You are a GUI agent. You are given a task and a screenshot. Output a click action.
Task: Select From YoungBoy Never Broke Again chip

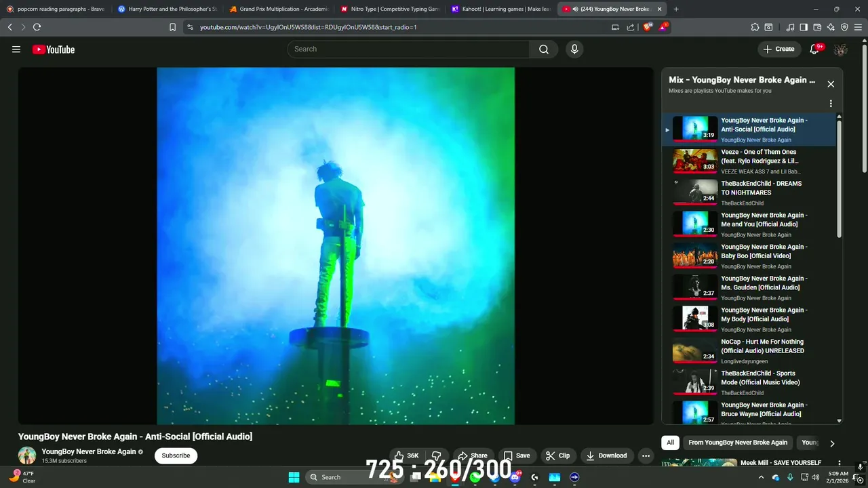[x=738, y=443]
